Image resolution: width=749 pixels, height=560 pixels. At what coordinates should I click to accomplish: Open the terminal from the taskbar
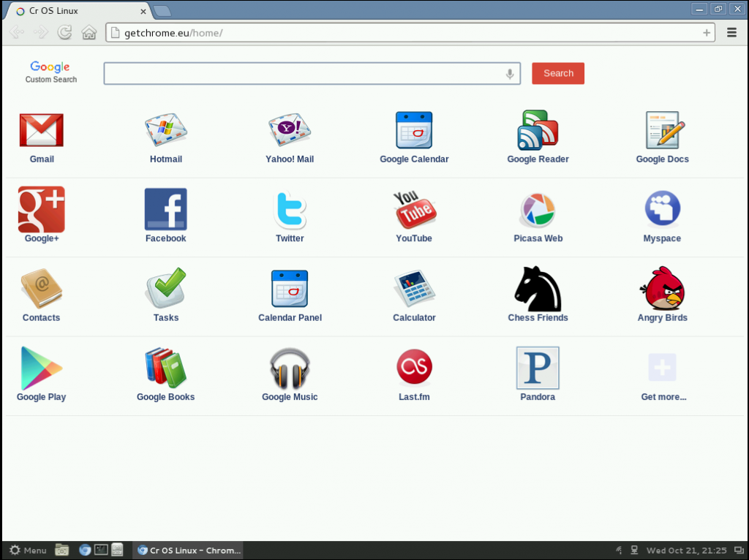(101, 550)
